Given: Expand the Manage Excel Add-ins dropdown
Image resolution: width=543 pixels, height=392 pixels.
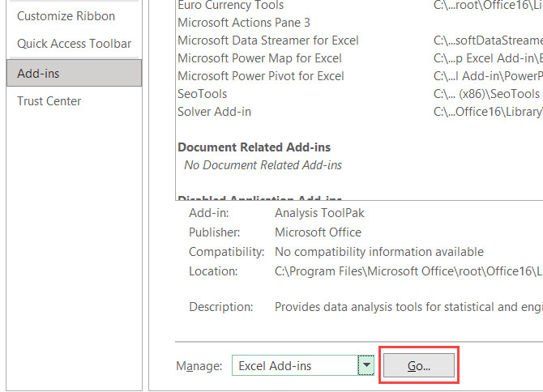Looking at the screenshot, I should pyautogui.click(x=366, y=366).
